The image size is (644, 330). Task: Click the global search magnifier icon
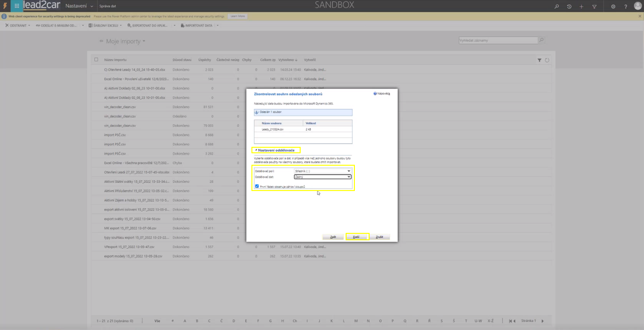point(556,6)
